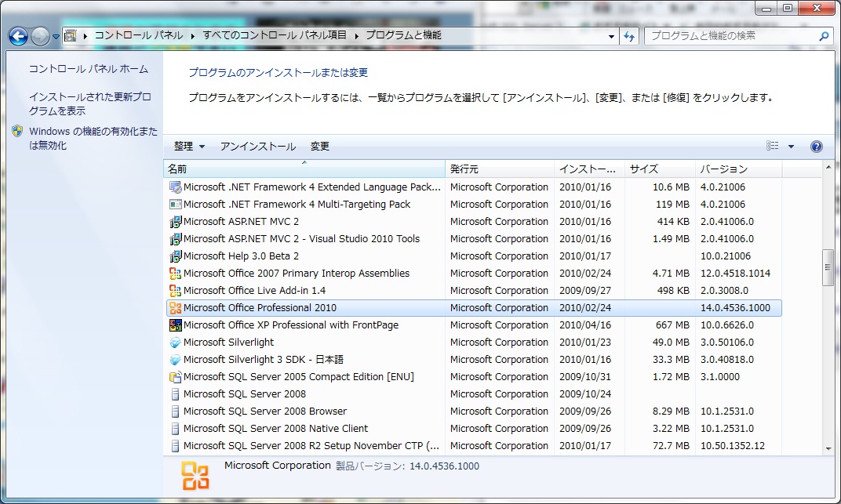Click the vertical scrollbar thumb of list
841x504 pixels.
tap(827, 267)
